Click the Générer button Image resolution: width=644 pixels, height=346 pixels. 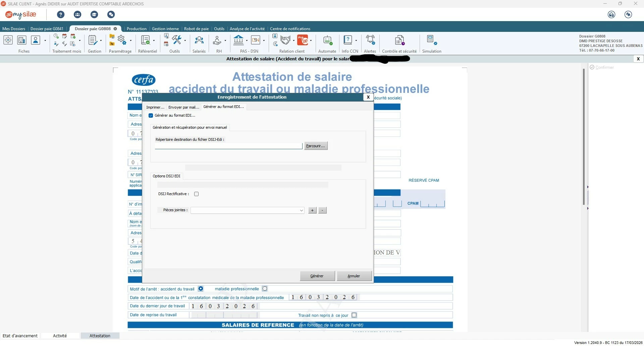pyautogui.click(x=317, y=276)
